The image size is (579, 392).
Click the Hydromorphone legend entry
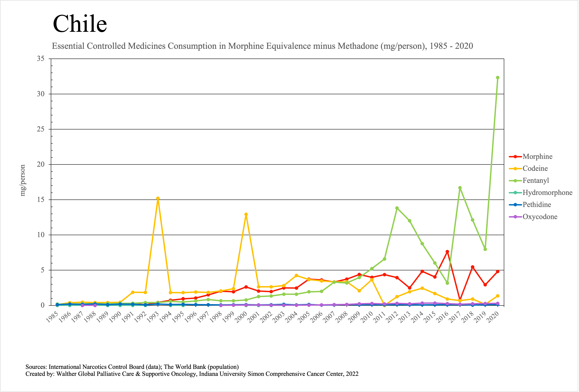pos(547,193)
